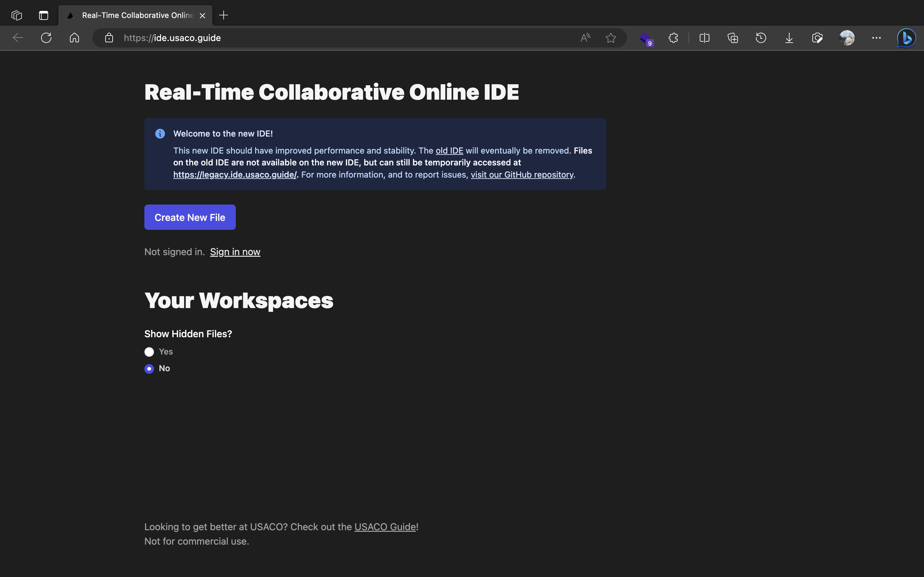The width and height of the screenshot is (924, 577).
Task: Open browser history clock icon
Action: coord(761,38)
